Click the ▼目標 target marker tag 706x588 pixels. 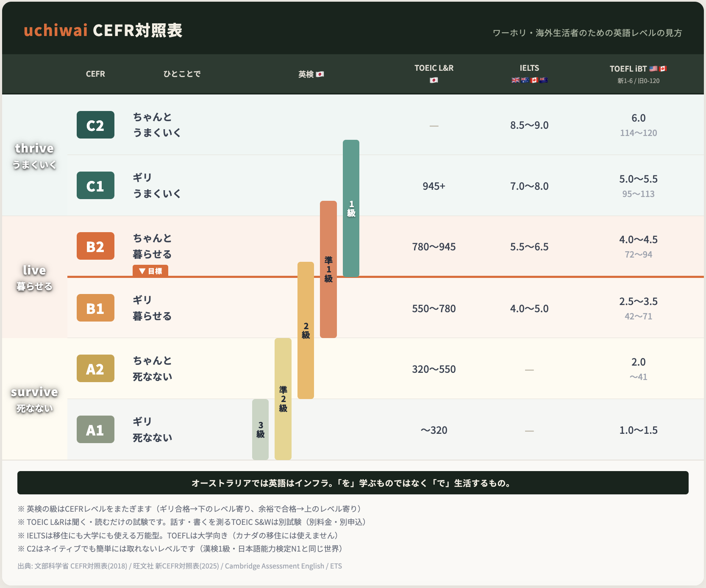(150, 271)
